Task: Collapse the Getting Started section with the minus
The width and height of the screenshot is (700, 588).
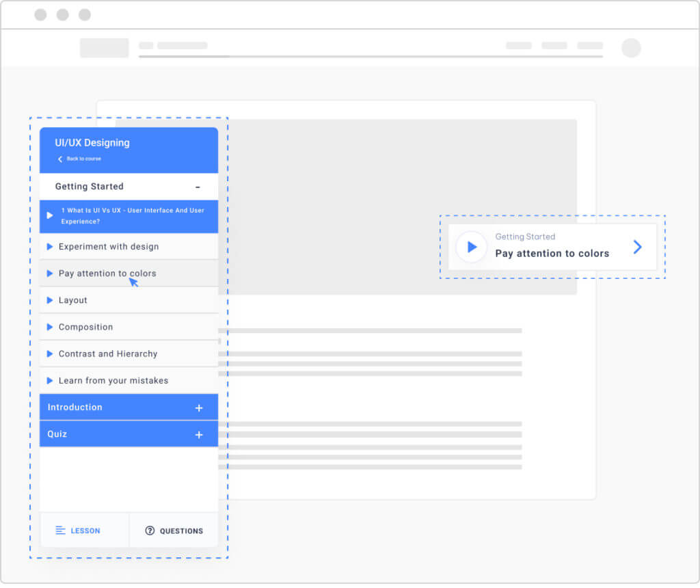Action: coord(198,187)
